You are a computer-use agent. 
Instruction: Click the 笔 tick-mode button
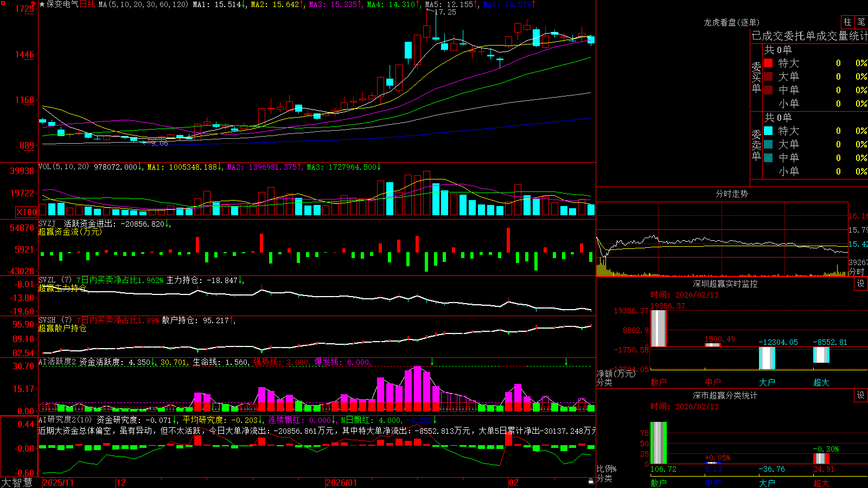click(861, 22)
